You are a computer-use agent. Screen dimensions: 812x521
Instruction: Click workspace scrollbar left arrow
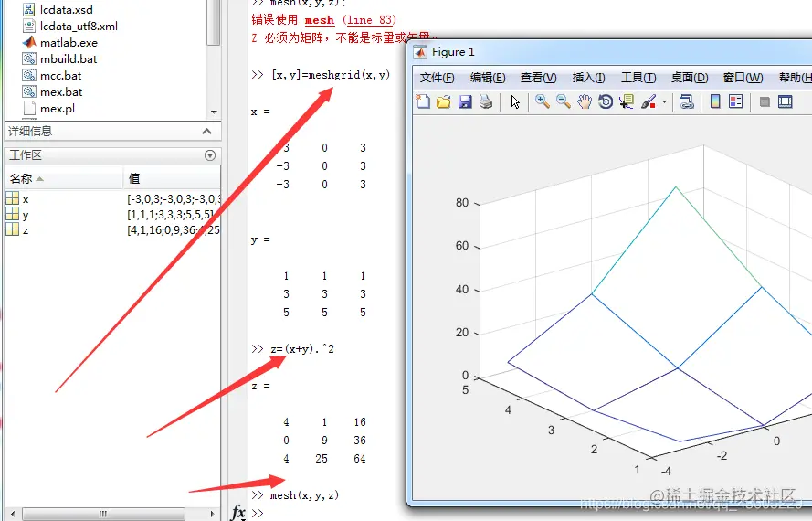pos(14,514)
